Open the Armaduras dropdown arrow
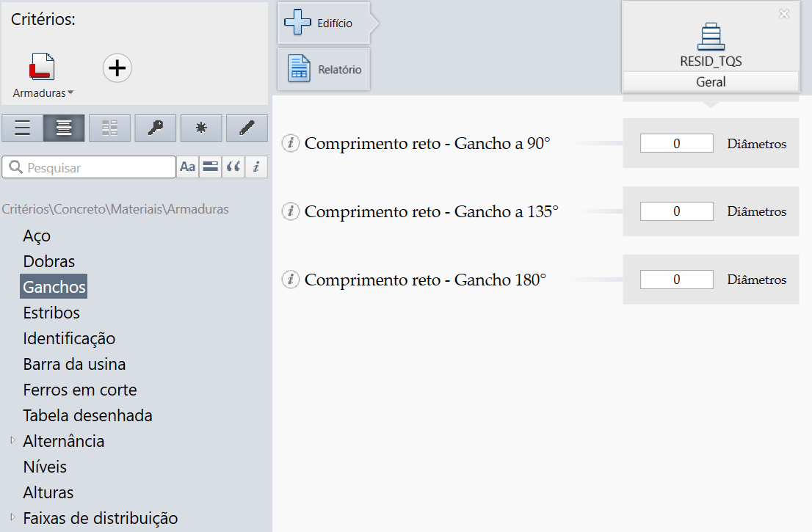 (x=71, y=92)
